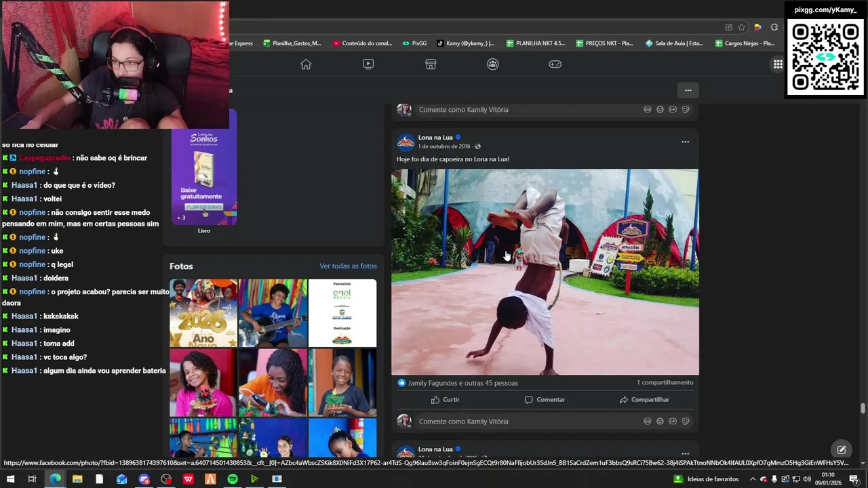The width and height of the screenshot is (868, 488).
Task: Open the page's three-dot options button
Action: pos(688,90)
